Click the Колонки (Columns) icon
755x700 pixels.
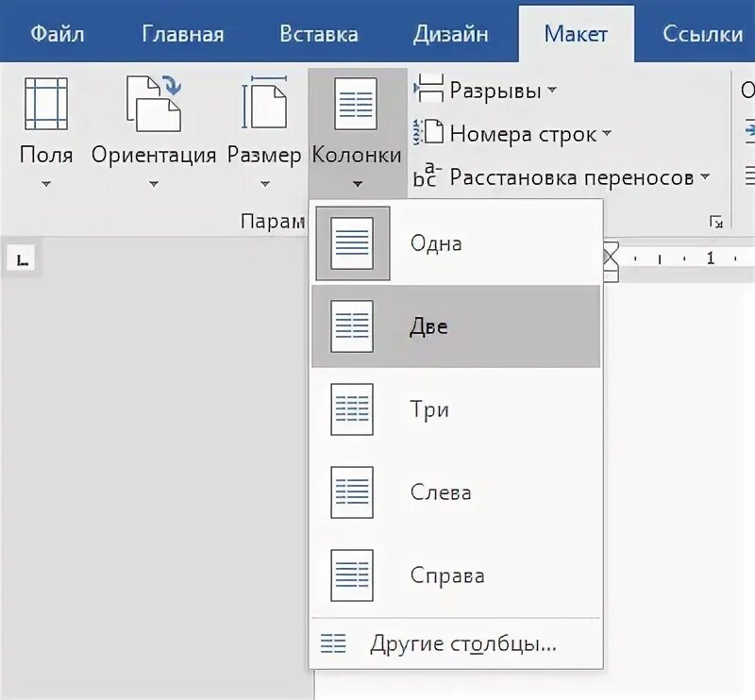point(356,104)
